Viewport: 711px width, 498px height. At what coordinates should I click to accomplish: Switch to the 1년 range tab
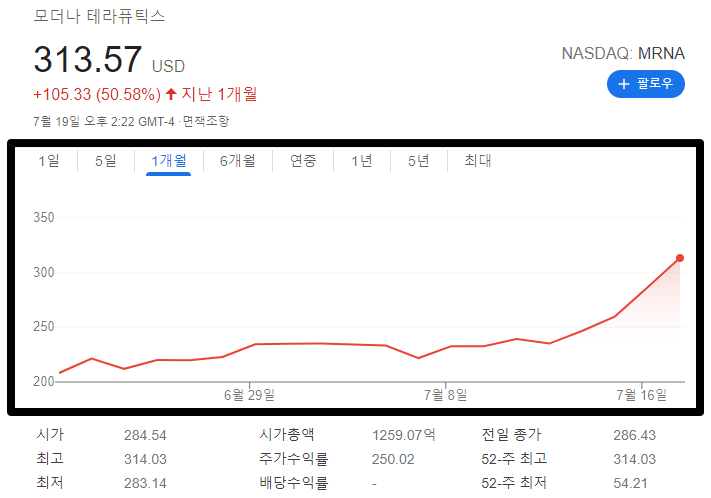(362, 161)
